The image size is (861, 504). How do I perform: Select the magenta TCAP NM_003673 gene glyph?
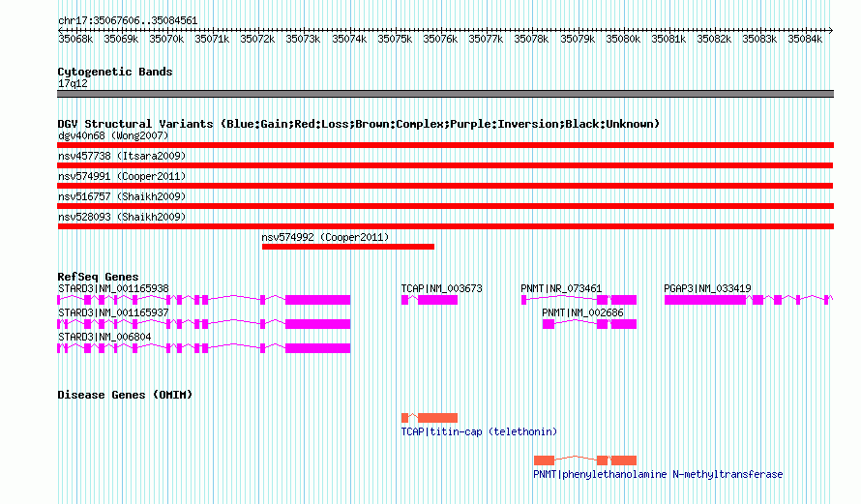430,300
